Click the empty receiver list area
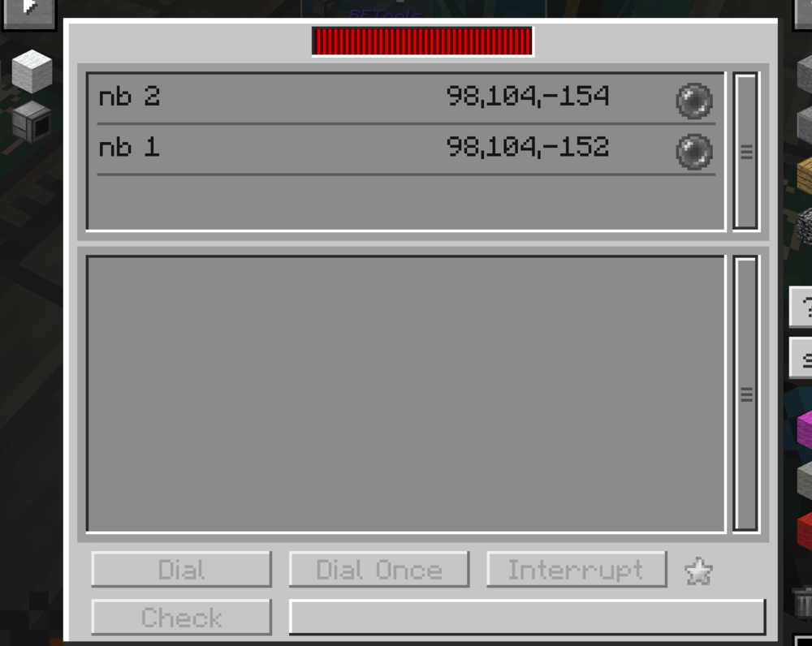The width and height of the screenshot is (812, 646). click(406, 394)
